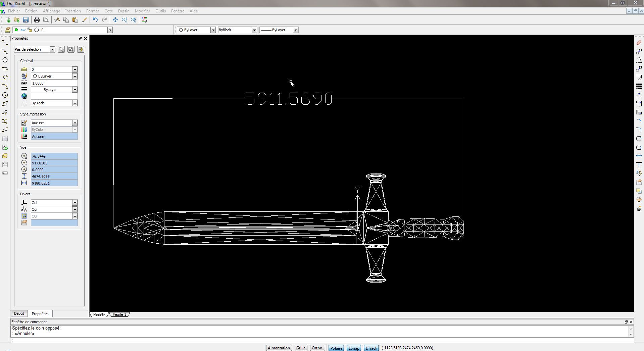The width and height of the screenshot is (644, 351).
Task: Select the Spline tool
Action: pyautogui.click(x=5, y=130)
